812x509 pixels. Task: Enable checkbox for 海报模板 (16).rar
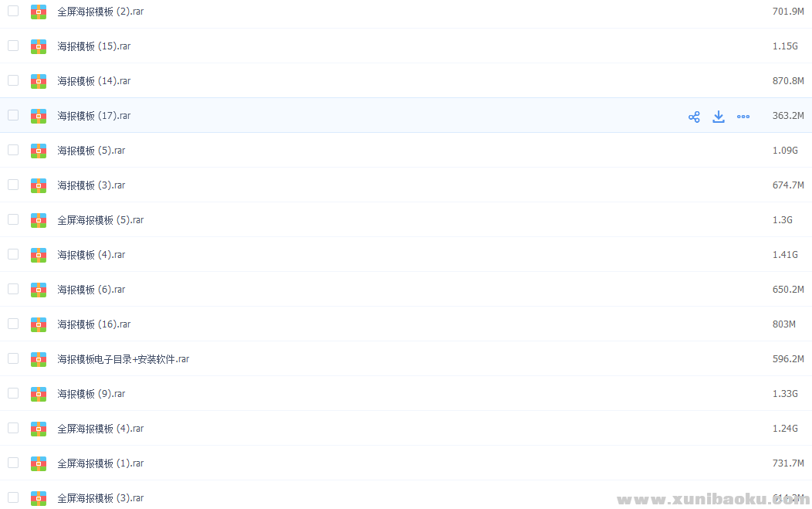pos(13,324)
